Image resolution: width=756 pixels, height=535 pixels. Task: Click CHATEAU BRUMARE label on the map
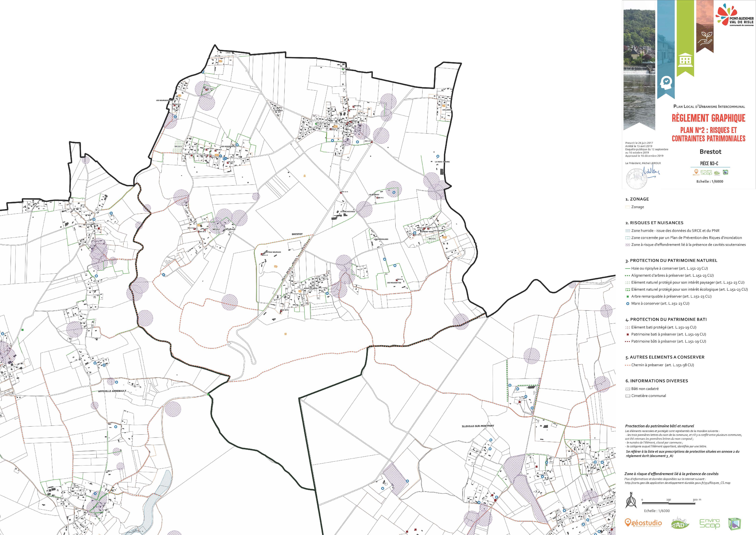273,252
